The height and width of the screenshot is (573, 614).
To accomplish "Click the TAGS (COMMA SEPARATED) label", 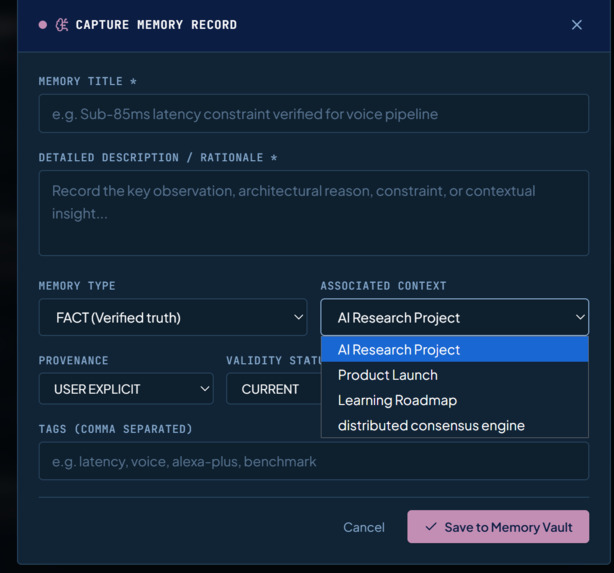I will (116, 429).
